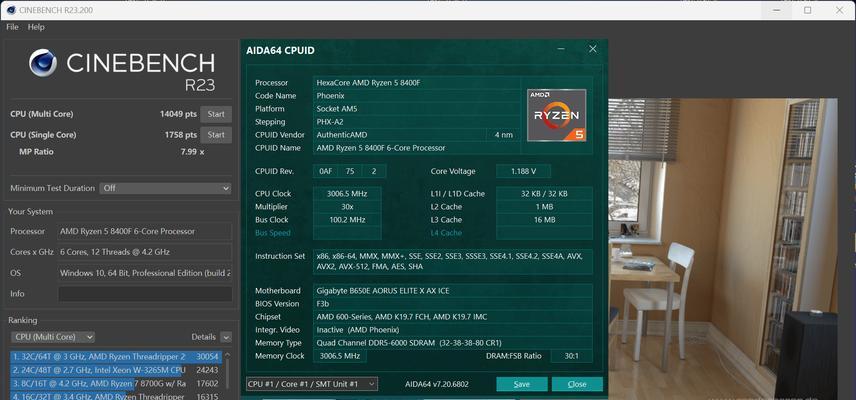Click the Stepping value PHX-A2

tap(417, 122)
